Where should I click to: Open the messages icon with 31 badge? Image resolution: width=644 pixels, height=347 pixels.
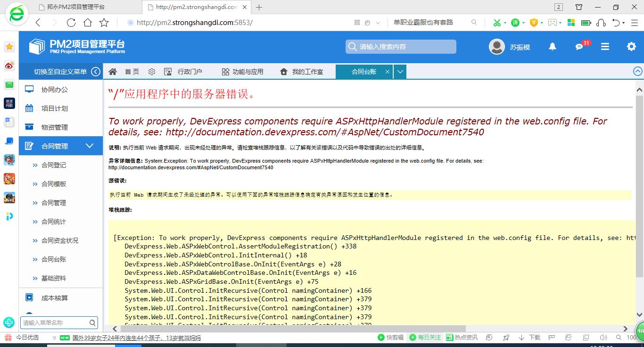(579, 47)
